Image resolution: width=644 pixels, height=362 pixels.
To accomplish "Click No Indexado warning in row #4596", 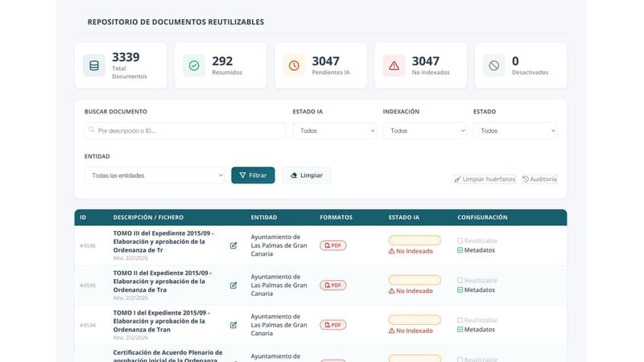I will click(411, 251).
